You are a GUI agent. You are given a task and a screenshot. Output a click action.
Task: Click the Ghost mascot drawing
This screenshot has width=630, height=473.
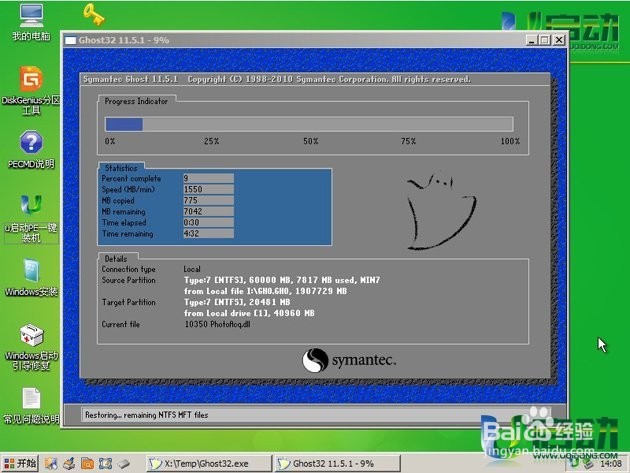tap(441, 211)
